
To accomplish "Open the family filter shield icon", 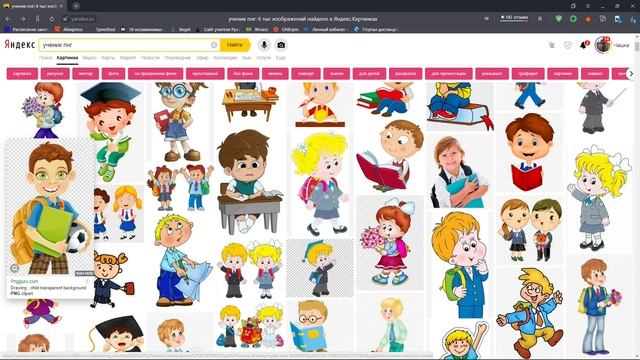I will point(567,45).
